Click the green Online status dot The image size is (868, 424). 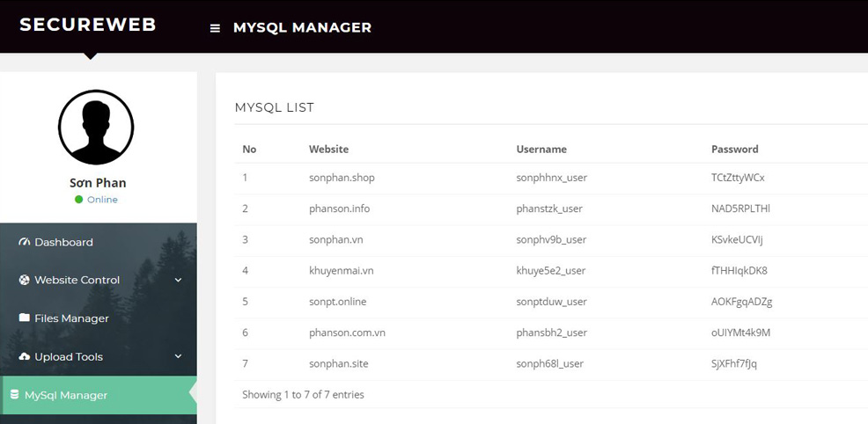click(79, 200)
